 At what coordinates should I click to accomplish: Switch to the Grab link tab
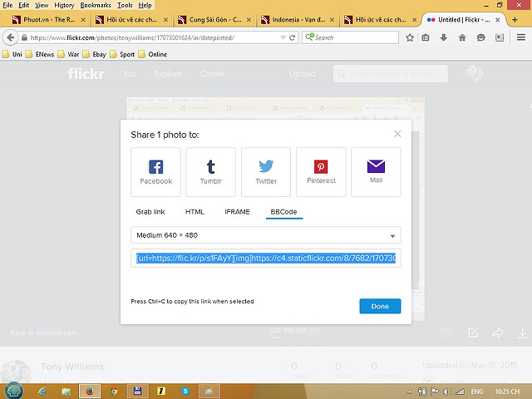click(x=150, y=212)
